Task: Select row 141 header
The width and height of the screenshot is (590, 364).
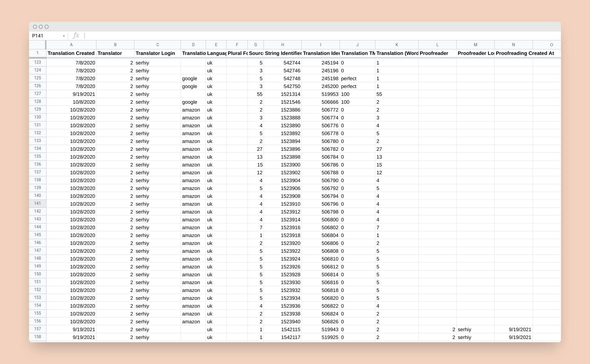Action: 37,204
